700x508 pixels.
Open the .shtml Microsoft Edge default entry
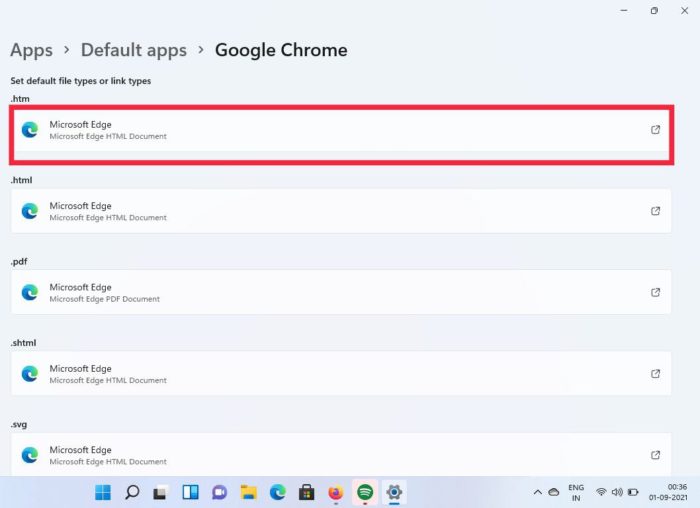pos(341,374)
